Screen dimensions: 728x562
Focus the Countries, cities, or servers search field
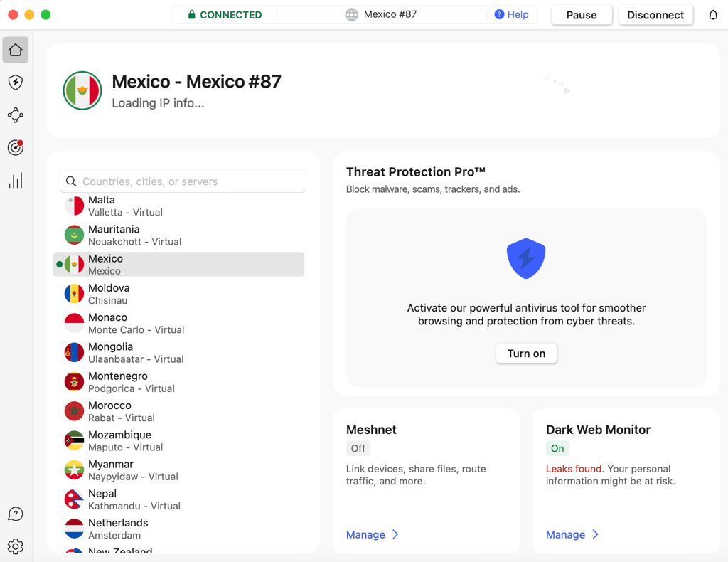pyautogui.click(x=183, y=181)
